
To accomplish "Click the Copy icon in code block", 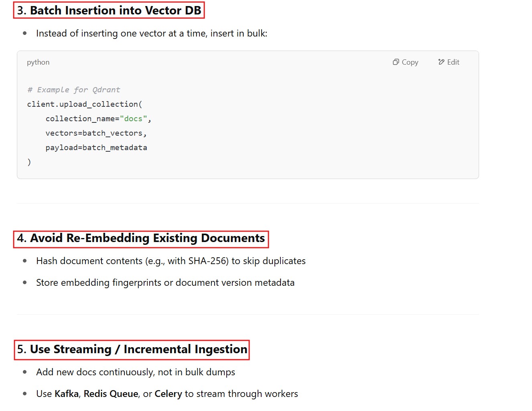I will pos(396,62).
